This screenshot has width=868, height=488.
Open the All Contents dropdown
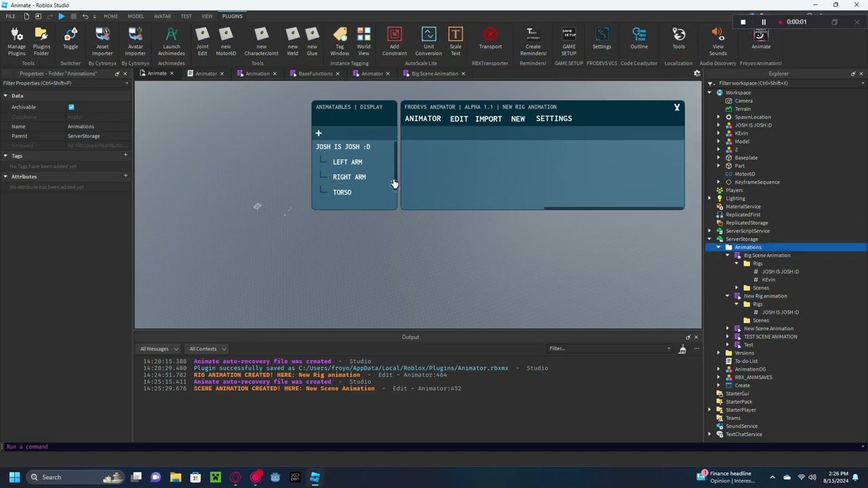pos(207,349)
